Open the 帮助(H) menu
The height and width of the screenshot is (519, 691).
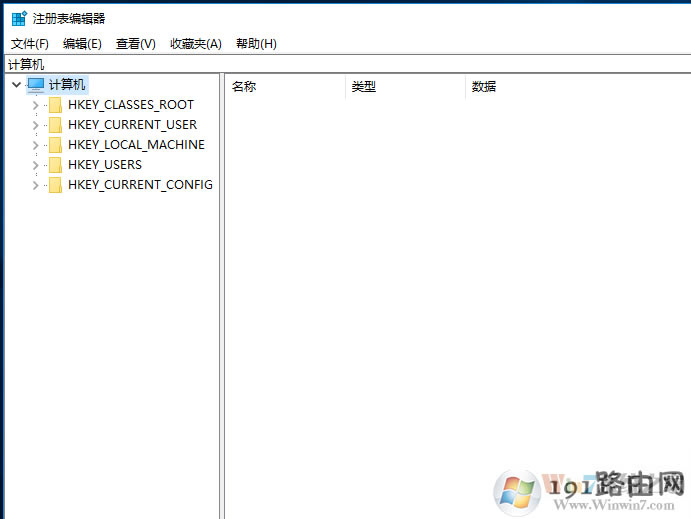click(256, 44)
